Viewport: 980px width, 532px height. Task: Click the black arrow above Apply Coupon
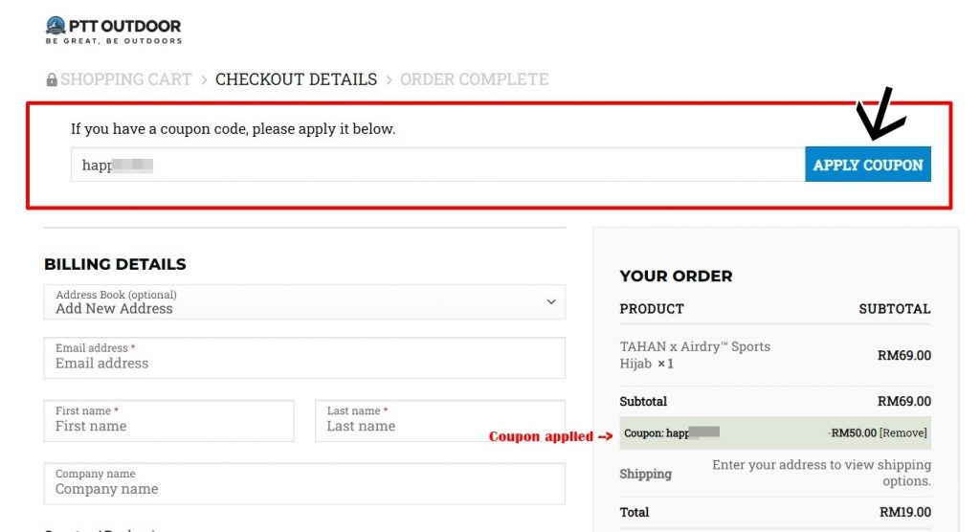(880, 113)
